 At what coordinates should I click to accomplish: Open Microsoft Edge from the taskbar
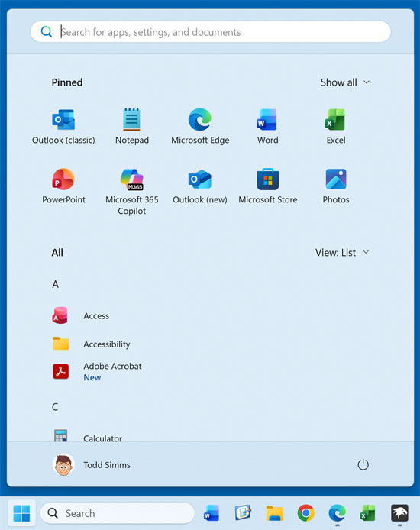(338, 513)
